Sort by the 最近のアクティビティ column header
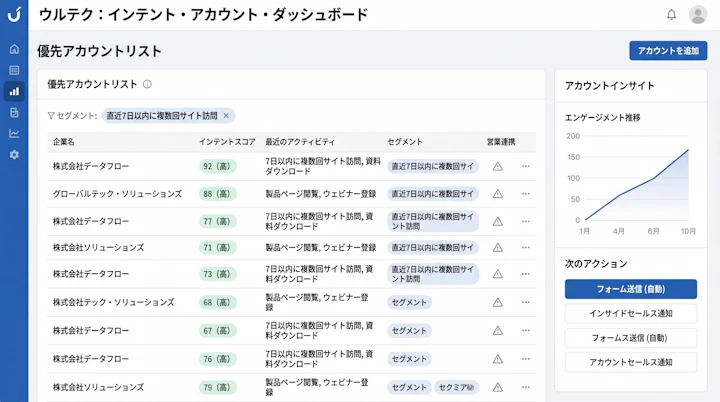 click(300, 142)
